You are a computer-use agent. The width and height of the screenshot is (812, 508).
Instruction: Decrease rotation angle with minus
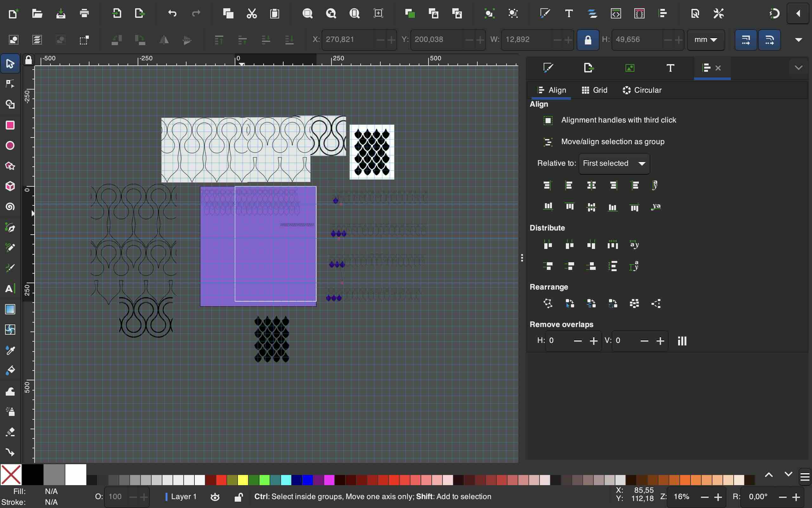tap(783, 497)
